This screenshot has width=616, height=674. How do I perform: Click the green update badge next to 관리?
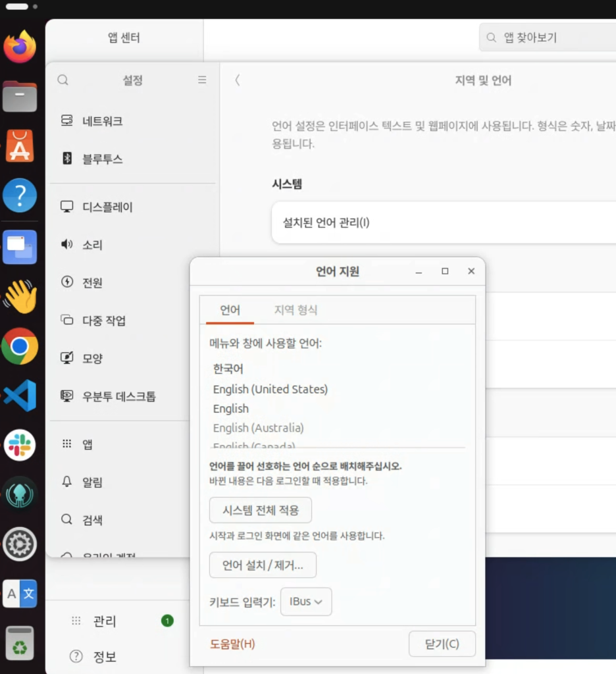coord(167,621)
